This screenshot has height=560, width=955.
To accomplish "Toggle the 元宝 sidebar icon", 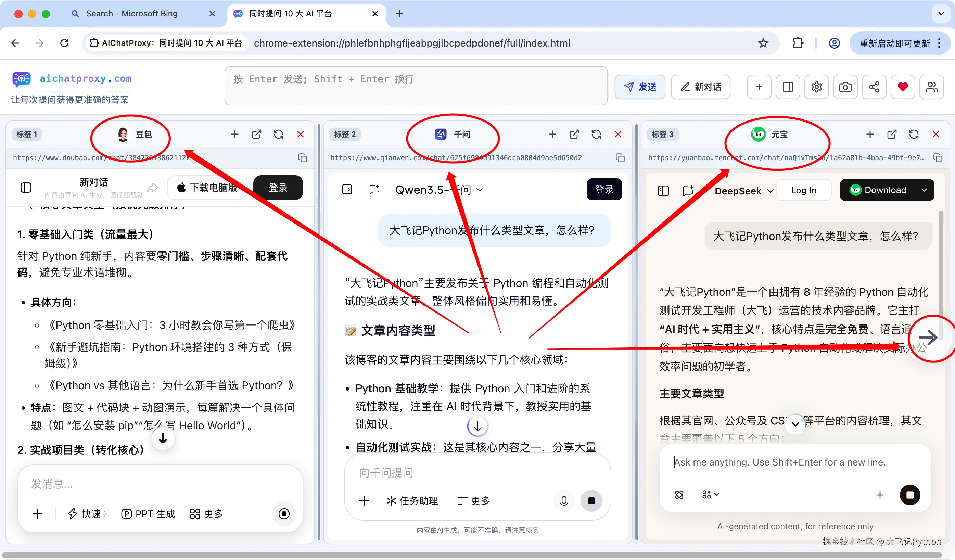I will pos(663,190).
